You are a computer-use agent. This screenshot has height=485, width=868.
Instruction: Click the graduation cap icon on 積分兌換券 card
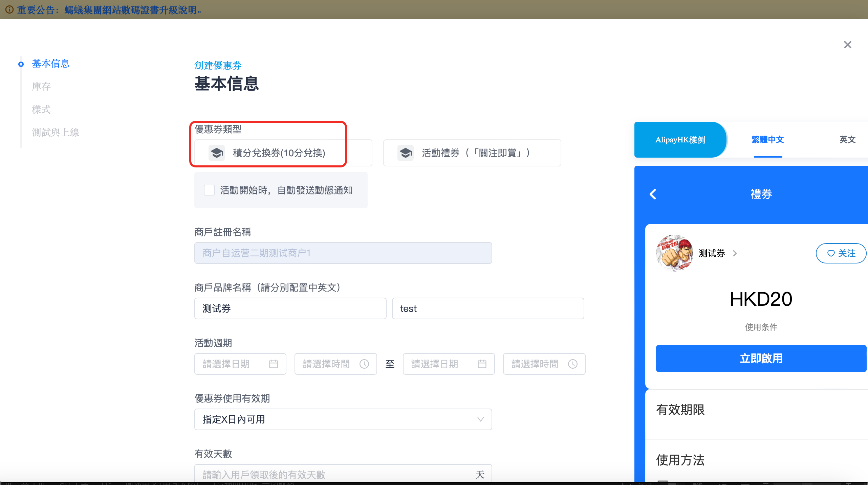217,153
